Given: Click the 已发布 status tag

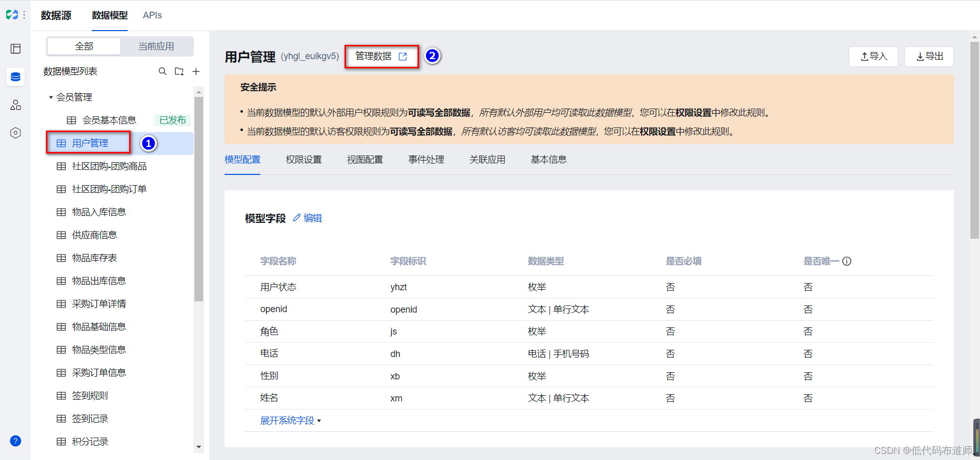Looking at the screenshot, I should 173,120.
